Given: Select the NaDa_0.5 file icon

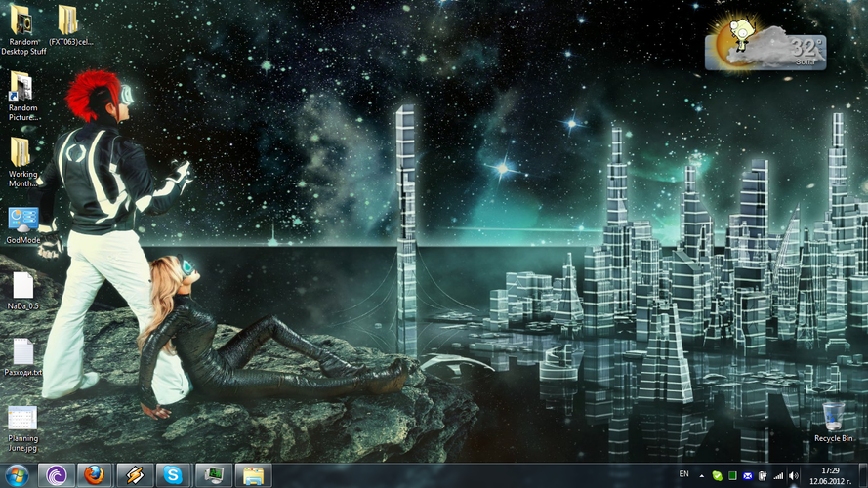Looking at the screenshot, I should [21, 285].
